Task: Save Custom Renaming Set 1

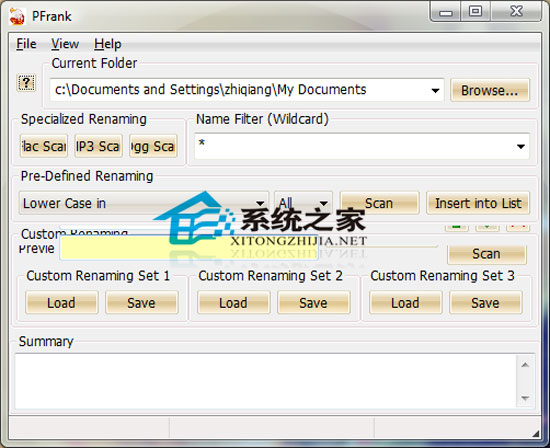Action: point(141,303)
